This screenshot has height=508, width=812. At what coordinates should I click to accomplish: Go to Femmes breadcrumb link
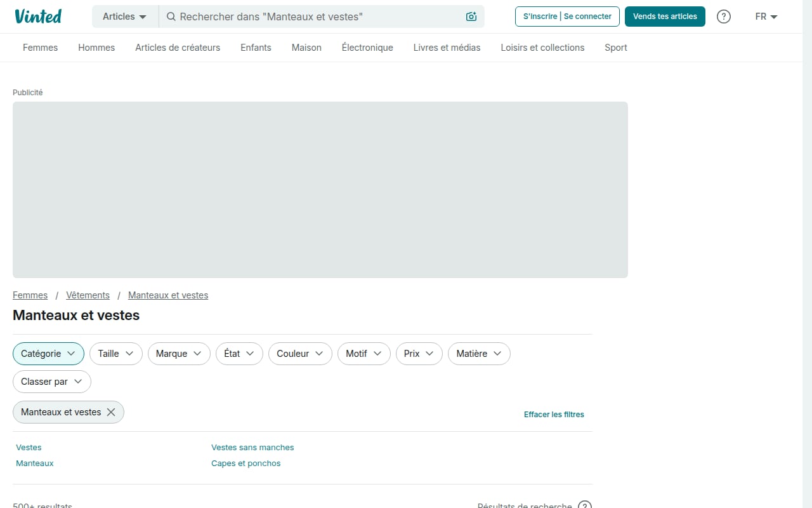(x=30, y=295)
